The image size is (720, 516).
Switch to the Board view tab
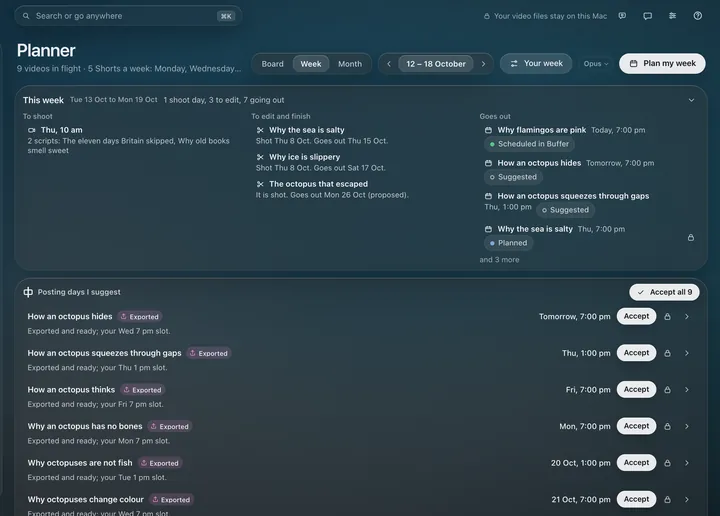click(272, 64)
